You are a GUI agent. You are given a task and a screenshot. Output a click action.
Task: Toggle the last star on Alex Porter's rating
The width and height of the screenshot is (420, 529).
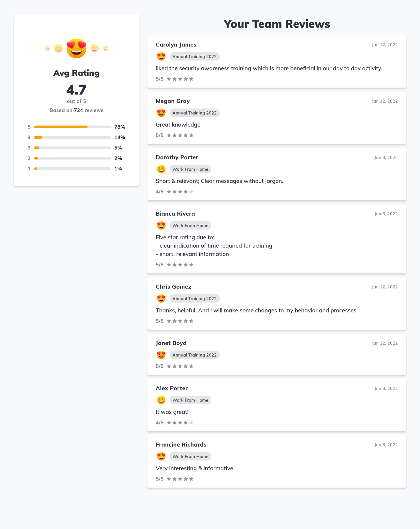(192, 422)
